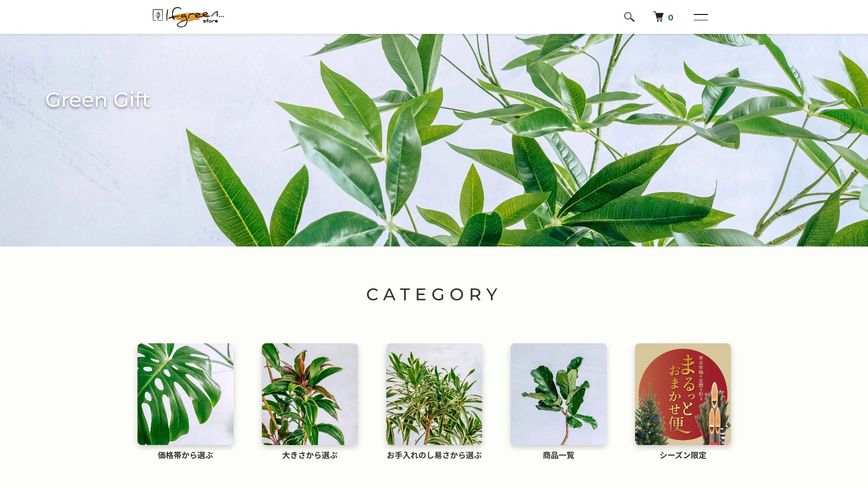Open the search magnifier icon

click(x=629, y=17)
